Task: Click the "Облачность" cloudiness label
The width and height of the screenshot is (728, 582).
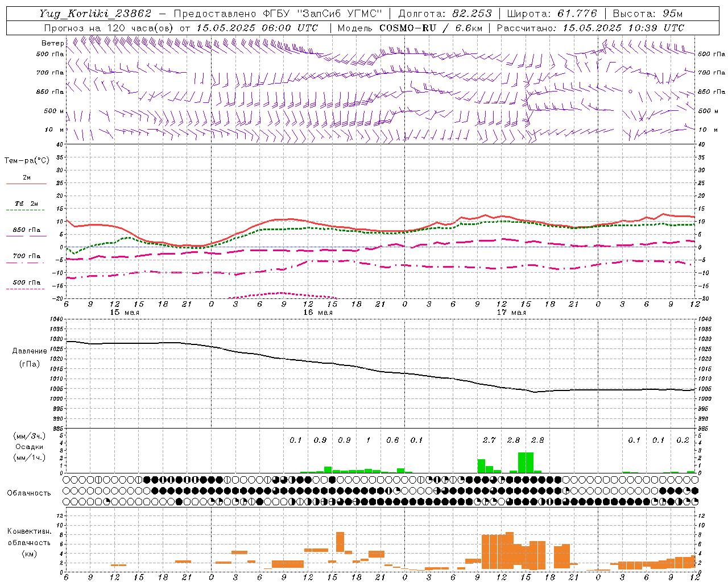Action: 29,493
